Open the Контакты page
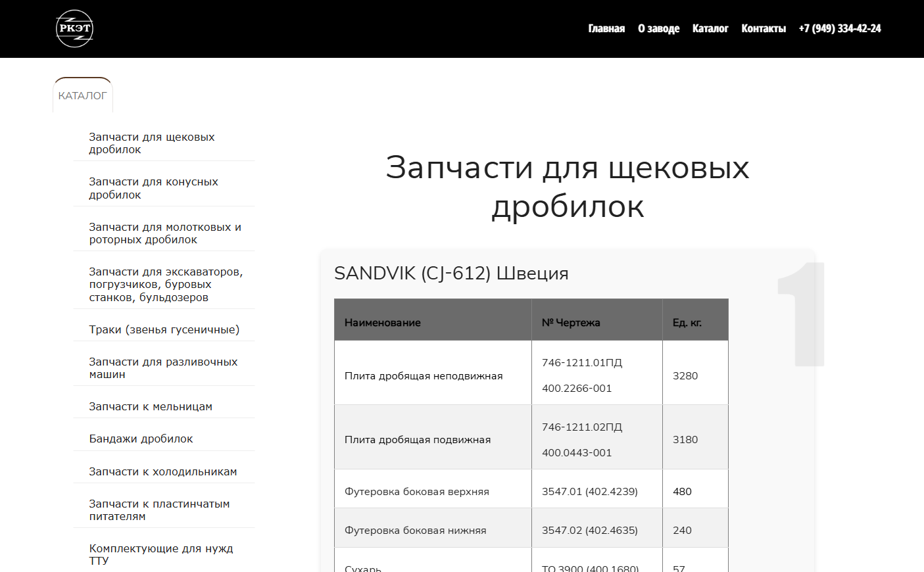The width and height of the screenshot is (924, 572). pyautogui.click(x=764, y=29)
